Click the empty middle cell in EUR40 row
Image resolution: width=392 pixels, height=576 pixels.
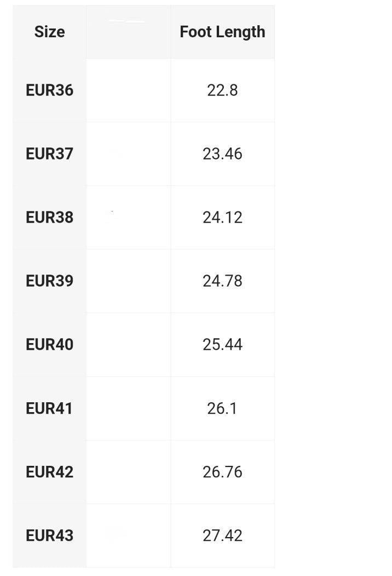click(x=128, y=345)
